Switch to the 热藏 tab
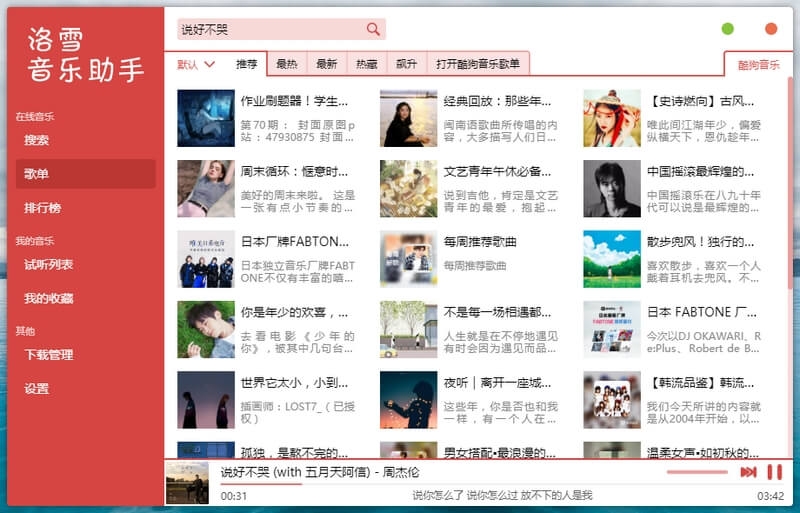 point(366,64)
